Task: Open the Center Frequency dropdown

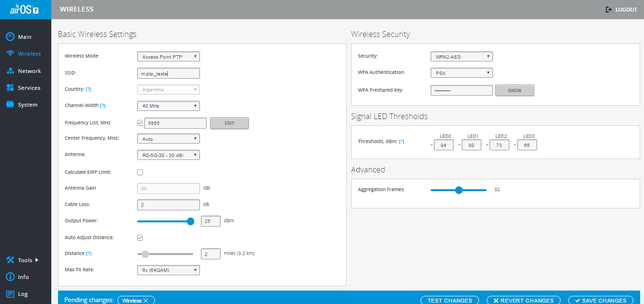Action: (168, 139)
